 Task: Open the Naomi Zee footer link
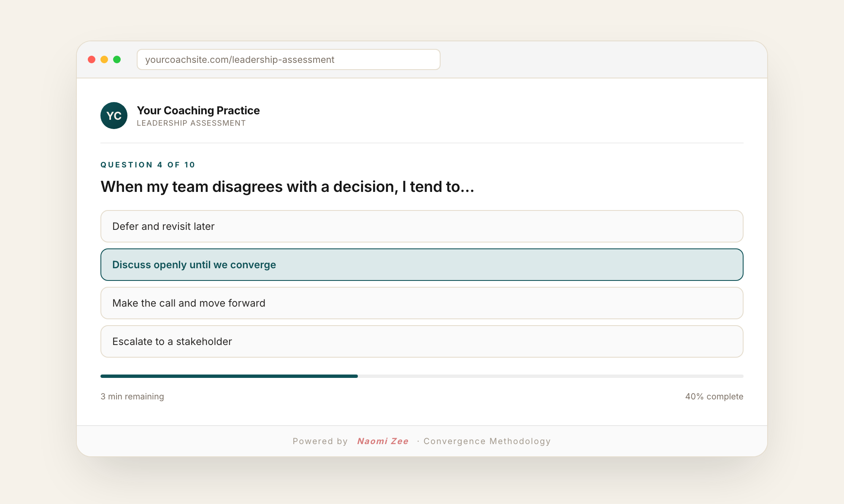point(383,441)
